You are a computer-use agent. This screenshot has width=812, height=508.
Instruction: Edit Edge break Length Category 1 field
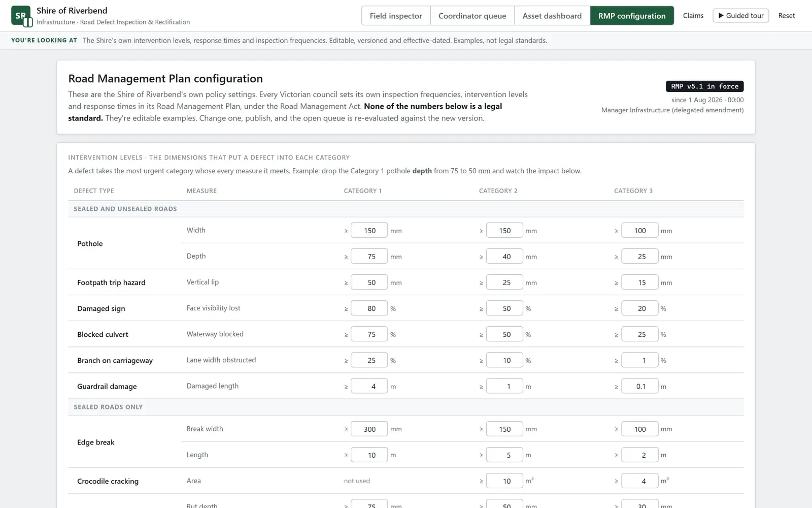[369, 455]
